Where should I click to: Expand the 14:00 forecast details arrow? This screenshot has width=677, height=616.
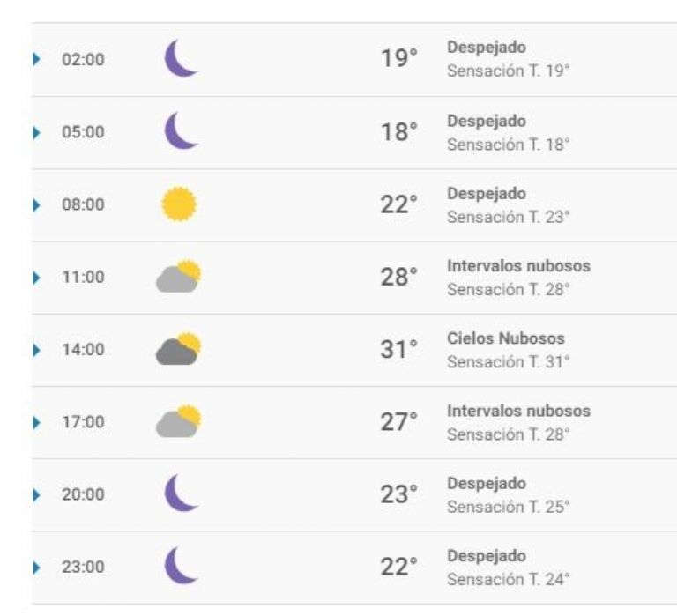(37, 350)
